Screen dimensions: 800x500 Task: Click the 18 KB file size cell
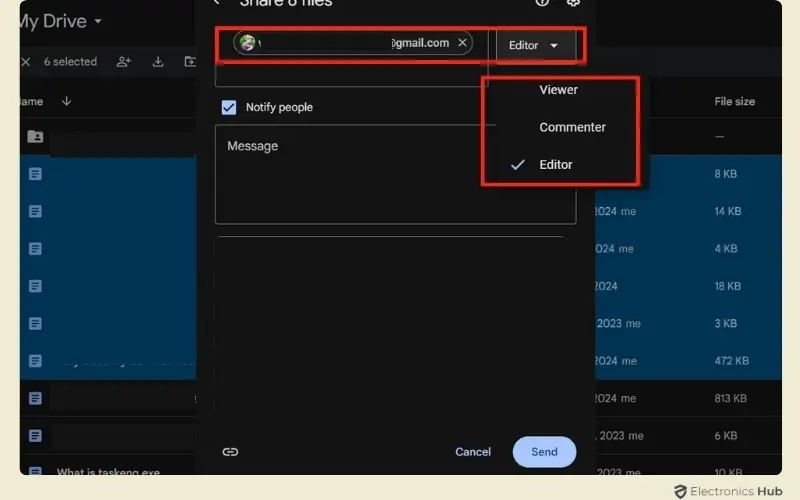(728, 286)
